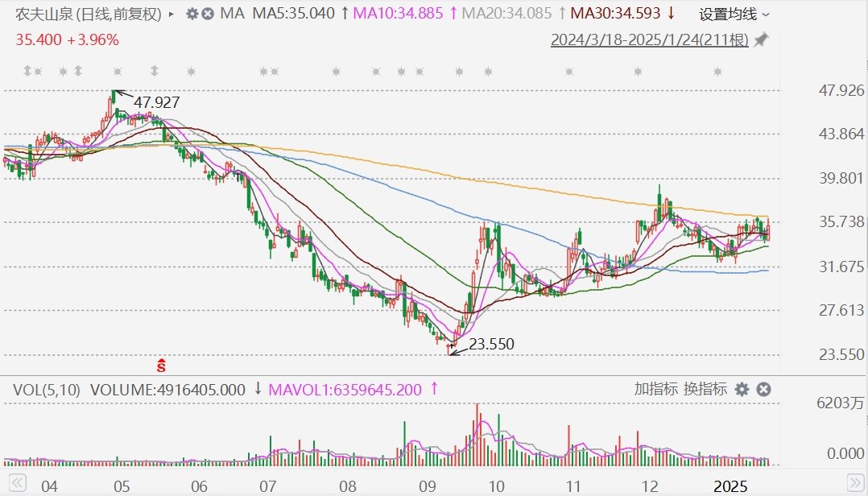Click the event star marker above December
Image resolution: width=868 pixels, height=496 pixels.
point(638,72)
